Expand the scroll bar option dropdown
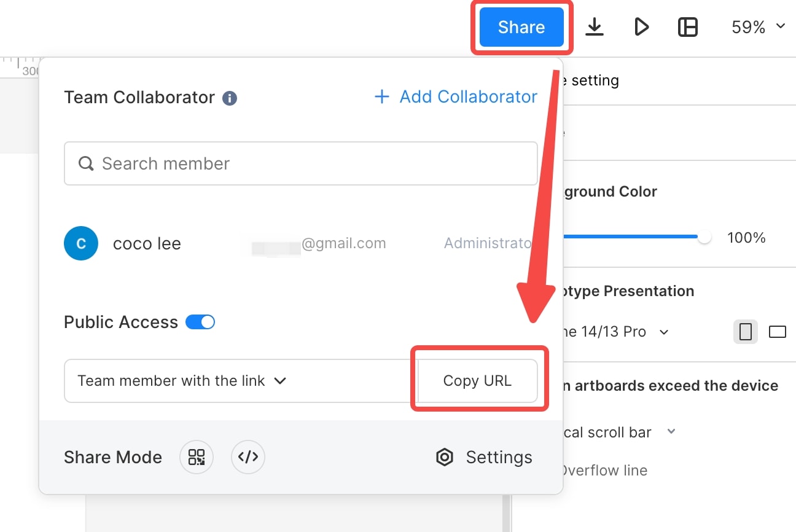Screen dimensions: 796x532 (671, 432)
